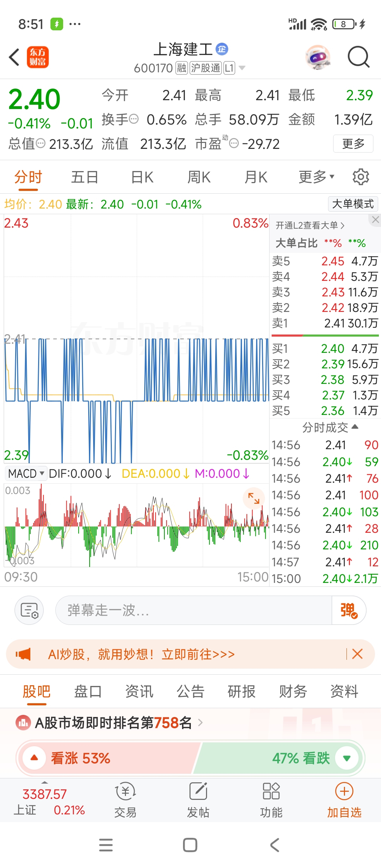Screen dimensions: 381x868
Task: Open the 东方财富 app logo
Action: pyautogui.click(x=38, y=57)
